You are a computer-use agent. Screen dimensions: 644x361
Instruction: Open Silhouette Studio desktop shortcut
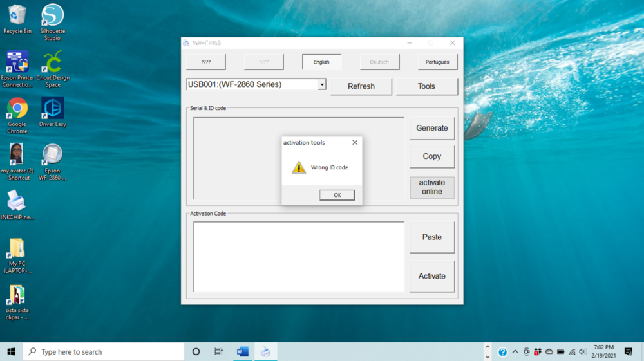[x=52, y=22]
